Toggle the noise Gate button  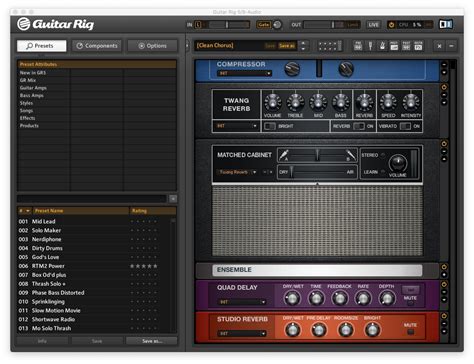coord(264,25)
